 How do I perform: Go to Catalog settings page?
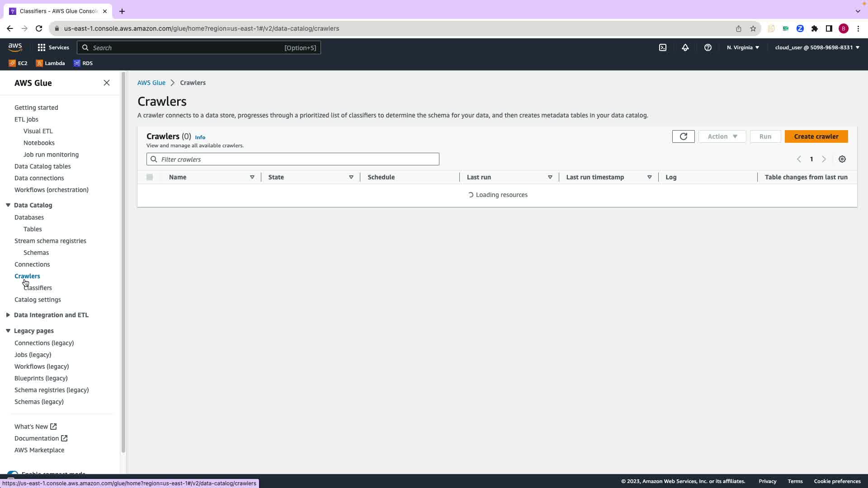(38, 300)
